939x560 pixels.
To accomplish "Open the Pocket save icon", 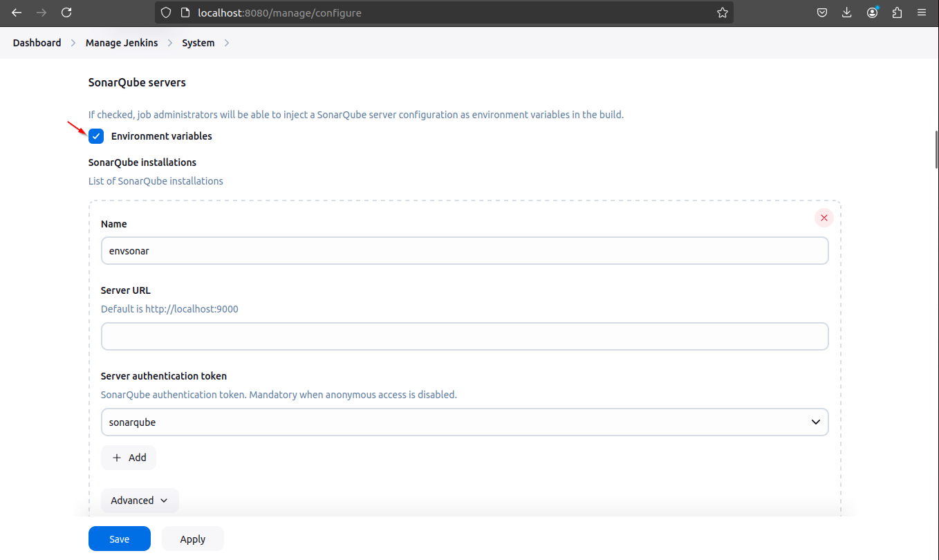I will pos(822,12).
